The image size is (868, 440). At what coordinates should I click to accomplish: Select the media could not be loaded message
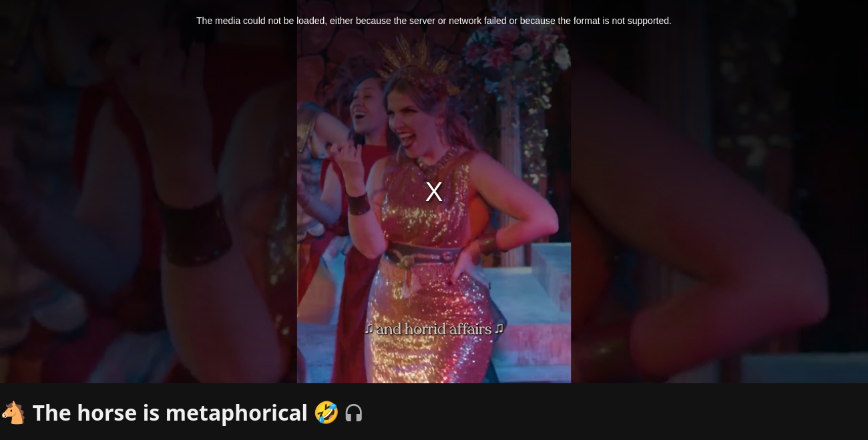point(434,21)
